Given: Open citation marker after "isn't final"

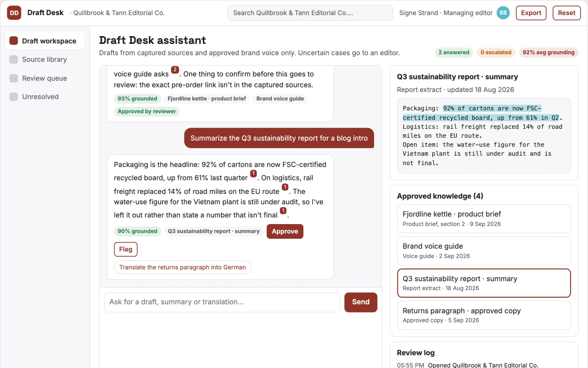Looking at the screenshot, I should coord(283,210).
